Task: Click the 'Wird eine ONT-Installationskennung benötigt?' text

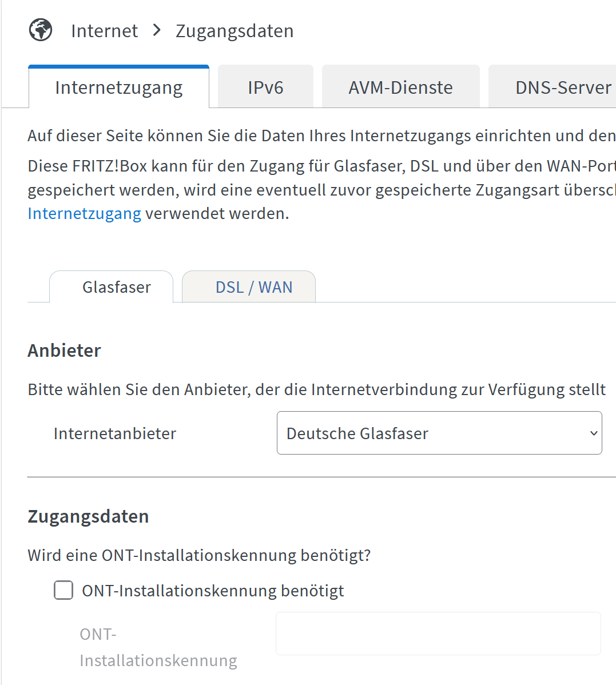Action: click(x=199, y=555)
